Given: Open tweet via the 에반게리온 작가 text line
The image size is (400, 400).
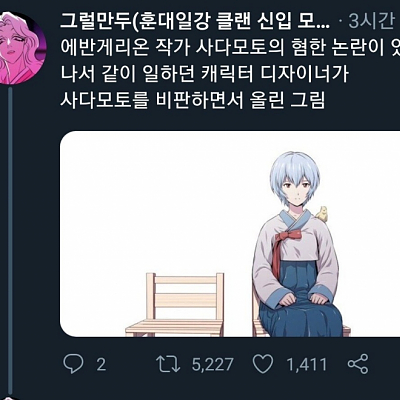Looking at the screenshot, I should [x=230, y=48].
